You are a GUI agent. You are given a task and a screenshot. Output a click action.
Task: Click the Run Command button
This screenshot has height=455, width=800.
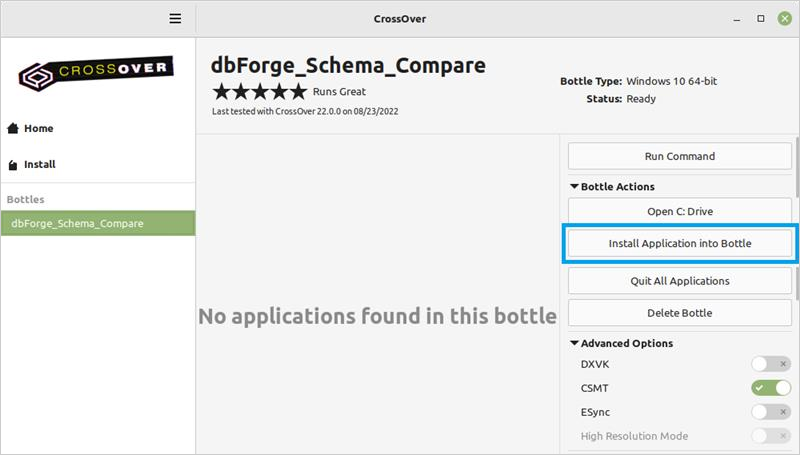pos(680,157)
